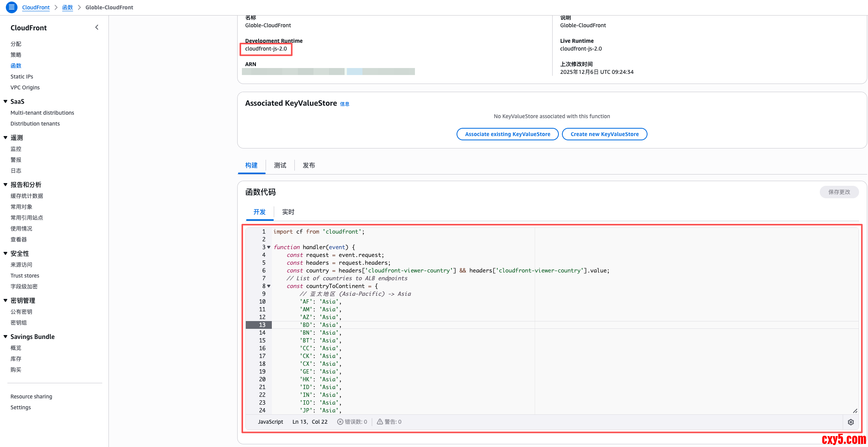Click the errors count icon in status bar
Image resolution: width=868 pixels, height=447 pixels.
(x=340, y=422)
